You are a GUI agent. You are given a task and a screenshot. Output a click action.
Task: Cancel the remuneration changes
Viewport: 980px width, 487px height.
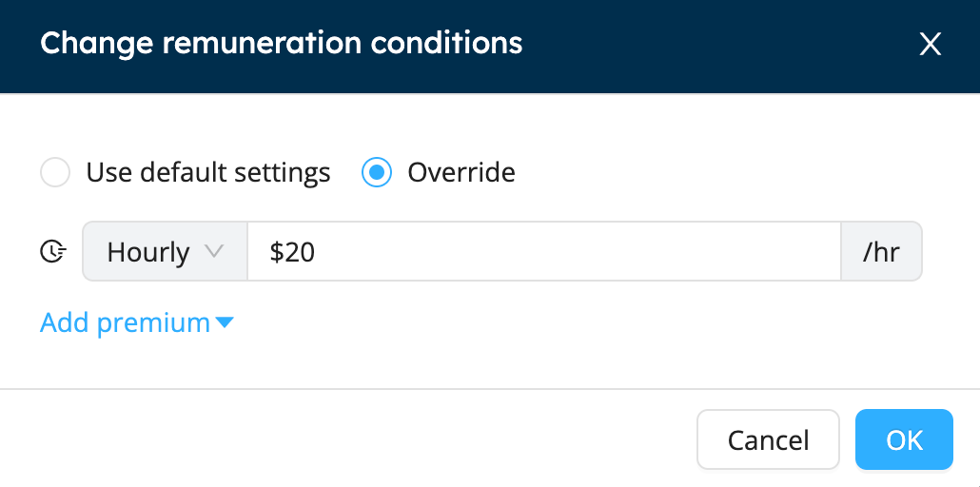click(x=768, y=439)
